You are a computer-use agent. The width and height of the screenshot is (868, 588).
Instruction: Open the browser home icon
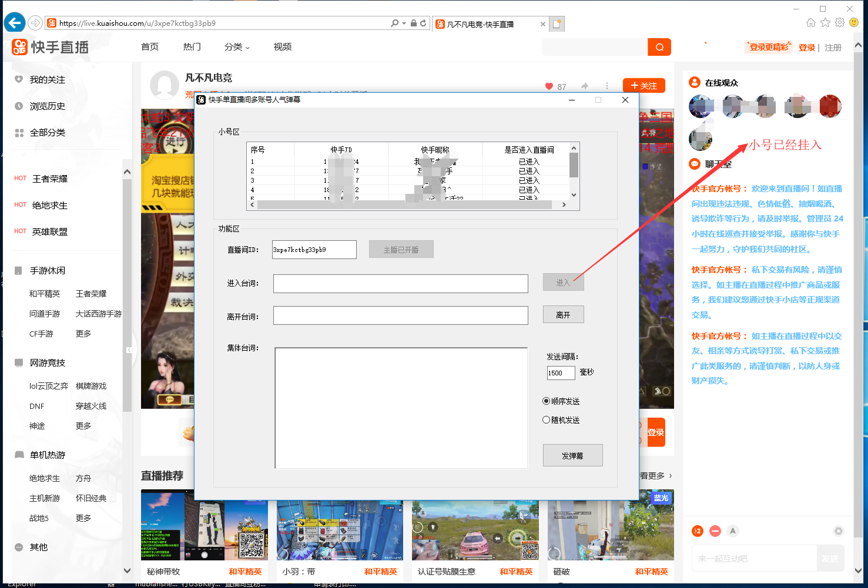click(811, 22)
